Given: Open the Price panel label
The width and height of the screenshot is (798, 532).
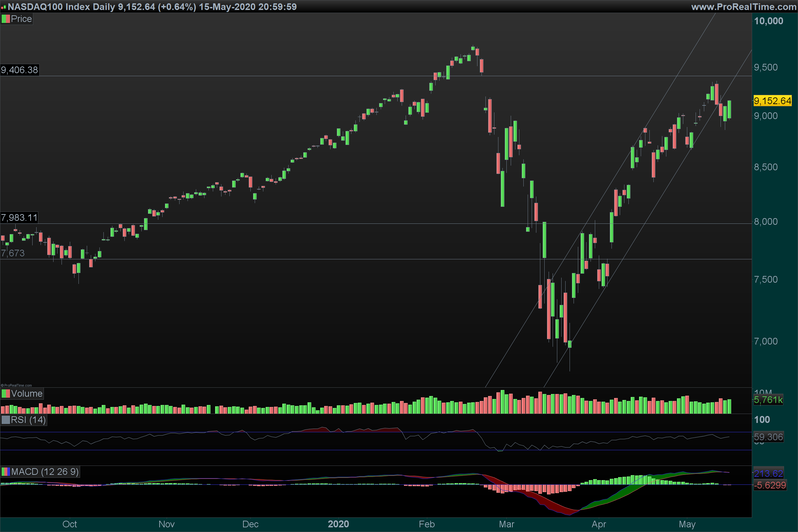Looking at the screenshot, I should point(21,19).
